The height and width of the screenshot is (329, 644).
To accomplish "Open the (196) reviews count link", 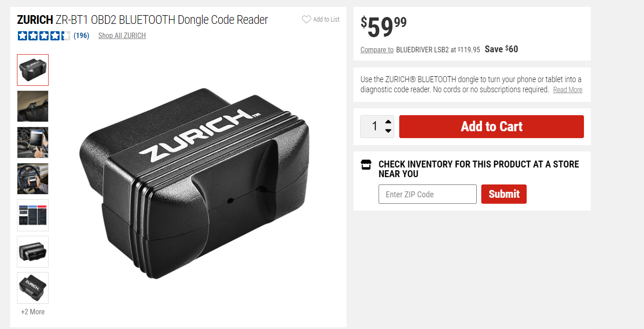I will click(x=81, y=35).
